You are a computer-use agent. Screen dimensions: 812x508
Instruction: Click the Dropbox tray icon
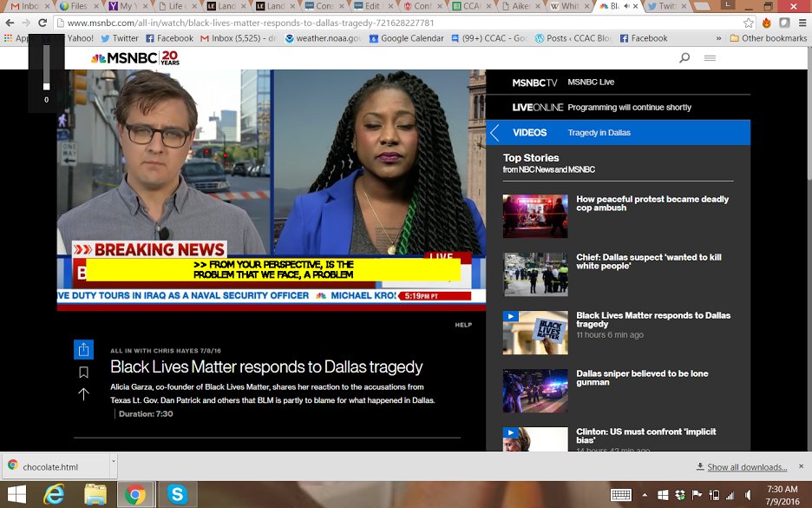coord(680,495)
